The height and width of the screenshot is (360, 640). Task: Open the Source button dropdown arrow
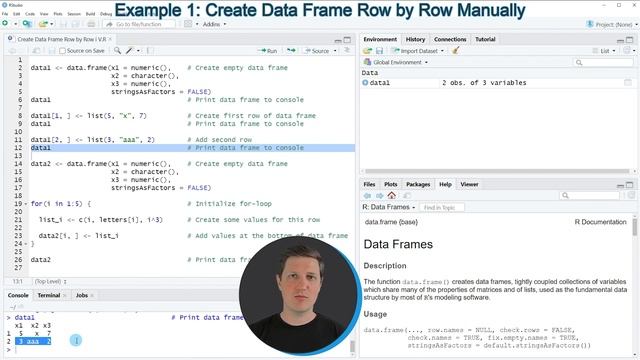pyautogui.click(x=335, y=51)
